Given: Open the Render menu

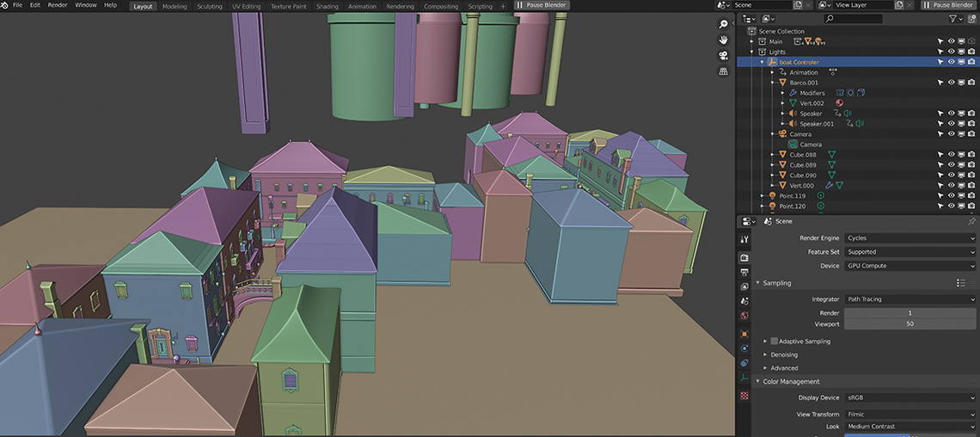Looking at the screenshot, I should (58, 5).
